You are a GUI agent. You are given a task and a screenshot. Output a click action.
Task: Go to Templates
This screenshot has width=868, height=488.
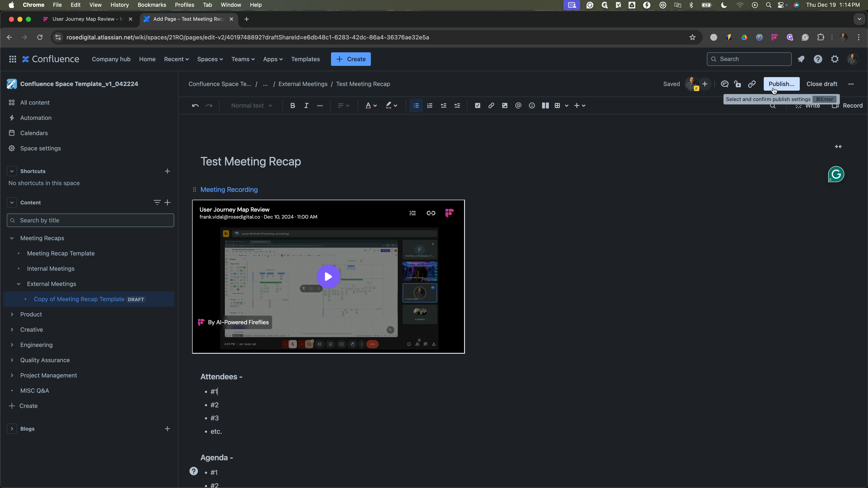(305, 59)
